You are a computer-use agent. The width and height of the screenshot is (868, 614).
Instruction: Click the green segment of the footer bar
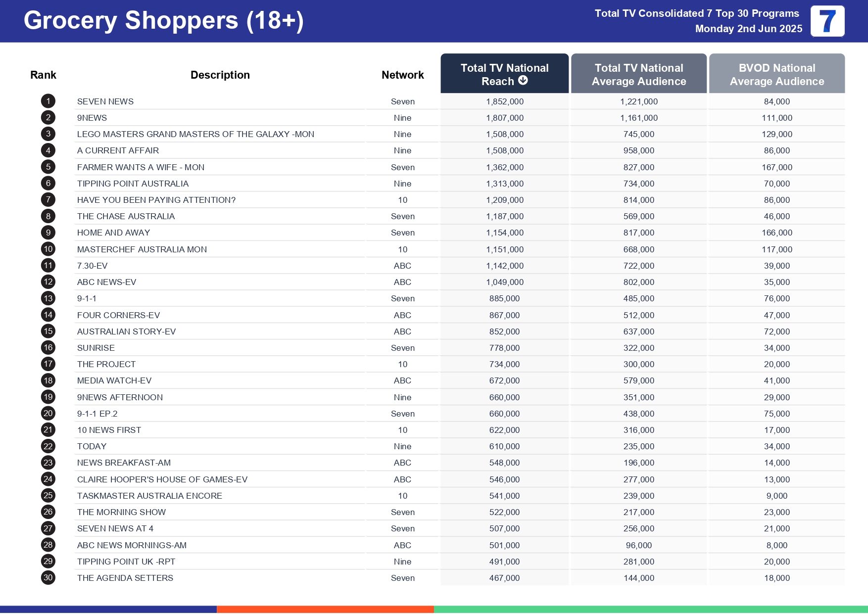coord(650,610)
